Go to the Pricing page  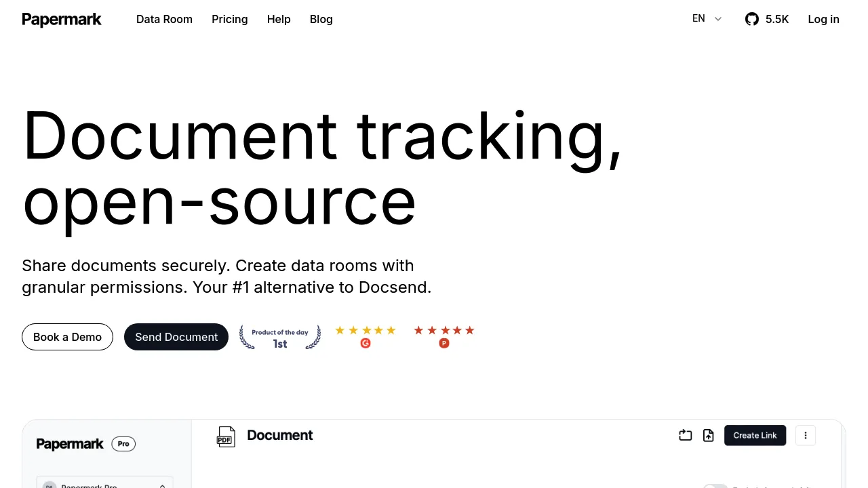(x=230, y=19)
